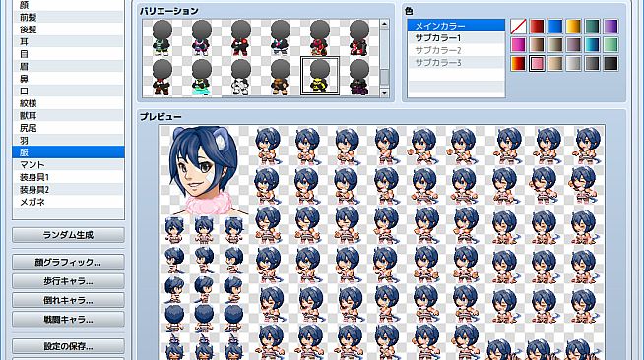Pick the pink and purple outfit variation
The image size is (644, 360).
[x=202, y=37]
